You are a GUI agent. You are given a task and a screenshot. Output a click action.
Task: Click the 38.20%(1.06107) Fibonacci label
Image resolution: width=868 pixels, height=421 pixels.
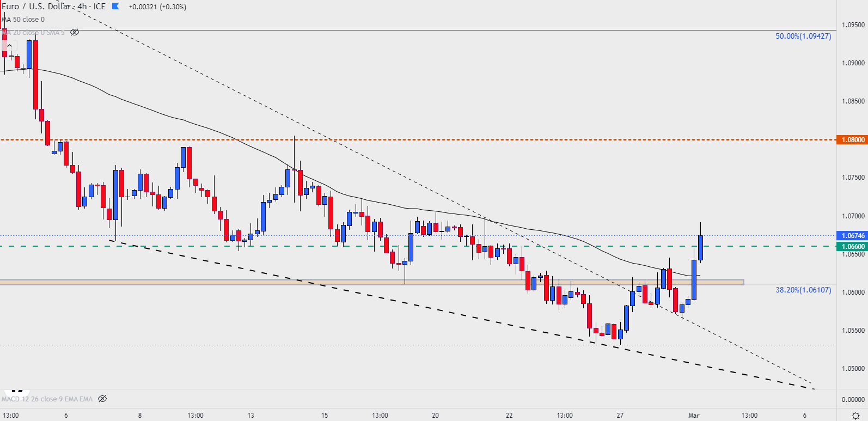[x=803, y=290]
